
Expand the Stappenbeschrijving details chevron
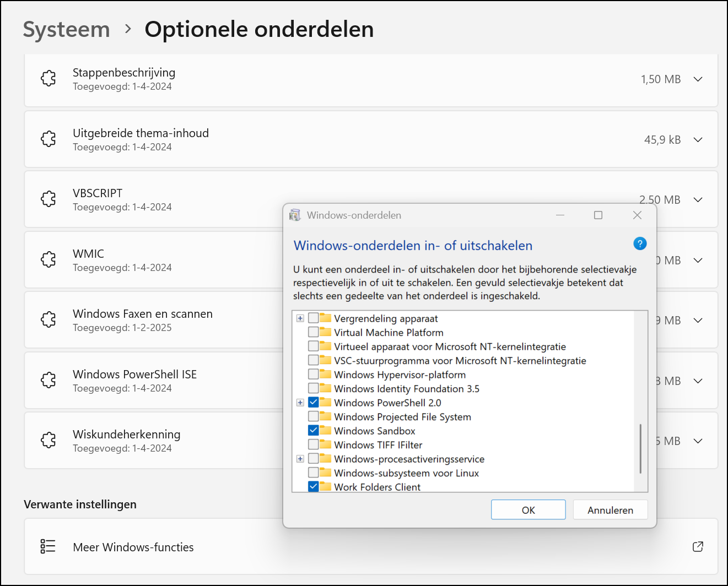point(698,79)
